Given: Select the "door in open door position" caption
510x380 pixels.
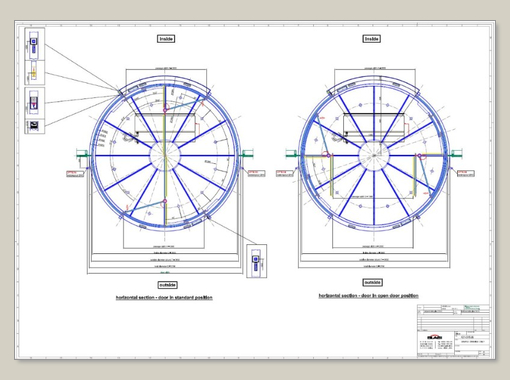Looking at the screenshot, I should pos(368,296).
